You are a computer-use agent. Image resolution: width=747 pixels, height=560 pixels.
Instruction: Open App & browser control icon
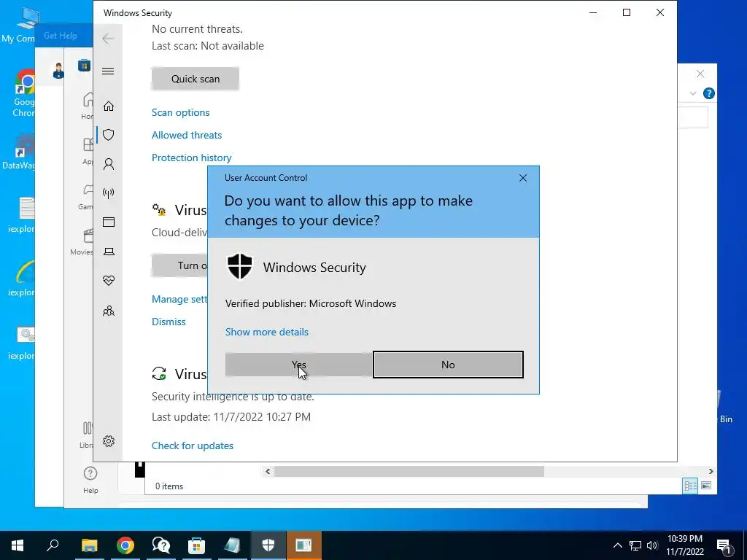[109, 222]
